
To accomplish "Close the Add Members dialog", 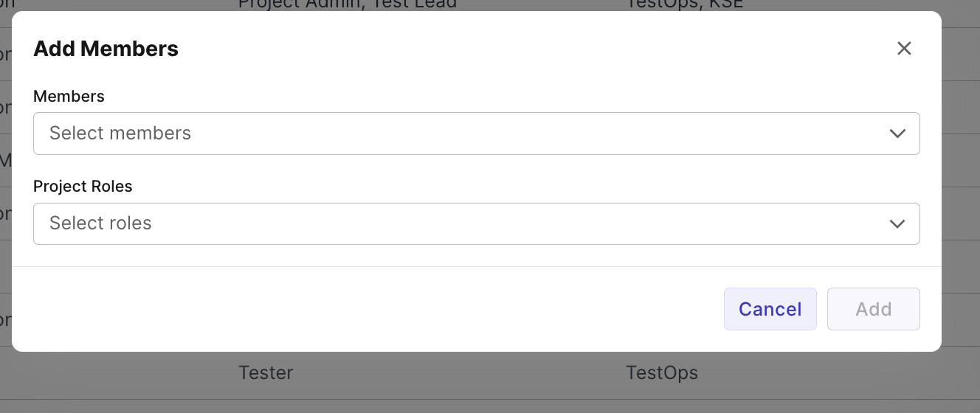I will tap(904, 49).
